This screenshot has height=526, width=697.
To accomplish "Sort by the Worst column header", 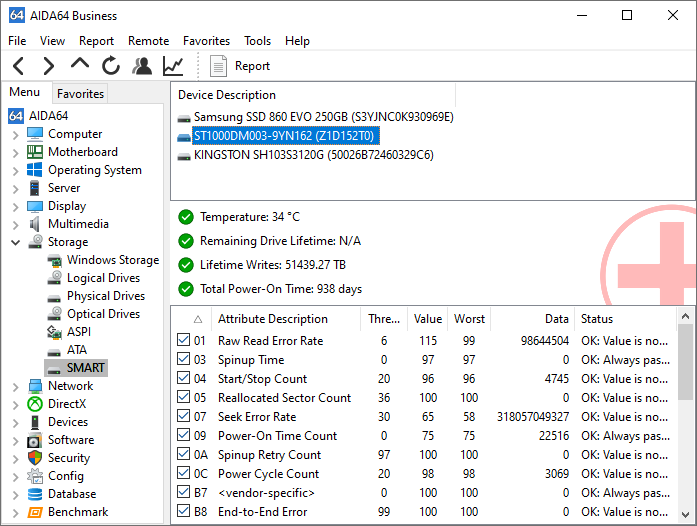I will (469, 319).
